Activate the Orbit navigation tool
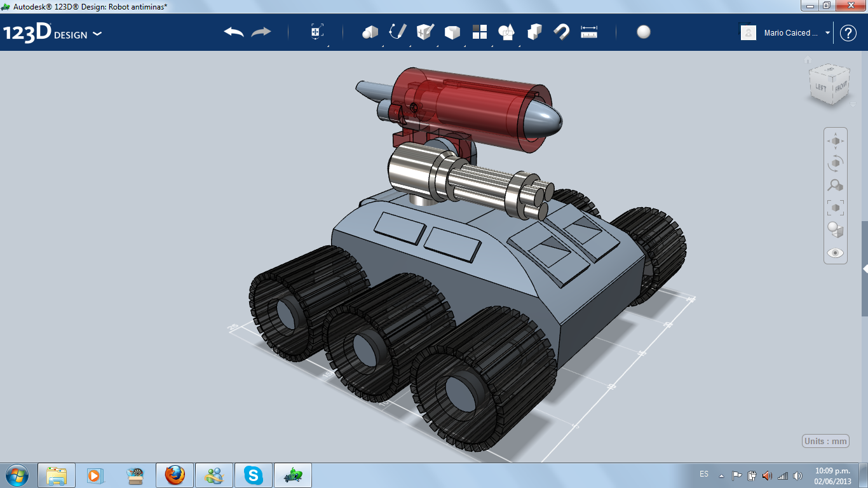The width and height of the screenshot is (868, 488). coord(836,163)
